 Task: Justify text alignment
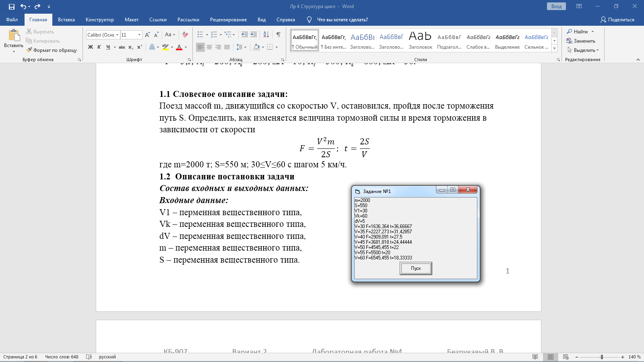pyautogui.click(x=227, y=47)
